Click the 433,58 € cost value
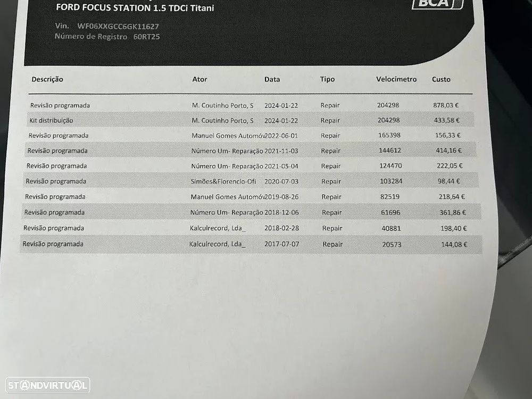 [x=446, y=121]
